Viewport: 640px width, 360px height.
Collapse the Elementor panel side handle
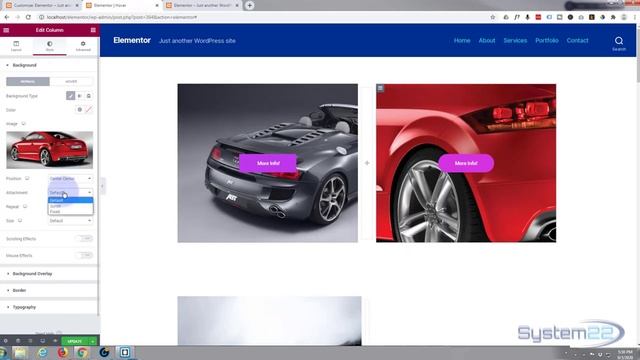click(102, 187)
